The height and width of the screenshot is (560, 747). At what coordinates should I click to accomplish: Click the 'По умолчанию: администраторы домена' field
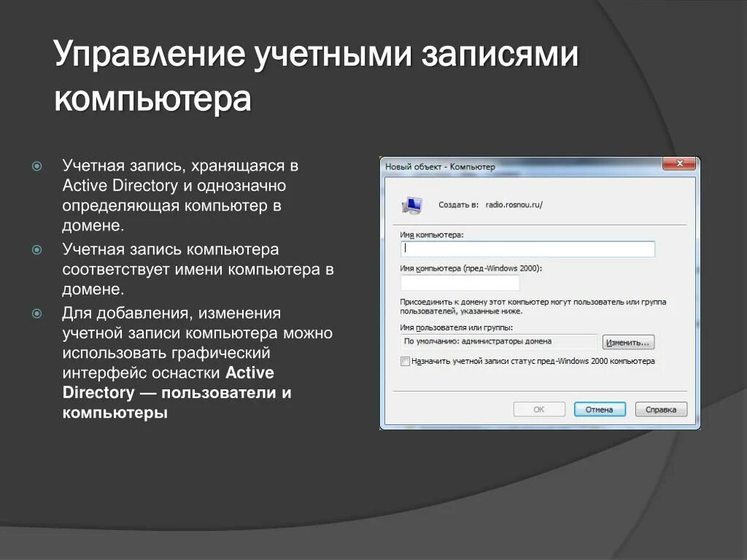pyautogui.click(x=499, y=341)
